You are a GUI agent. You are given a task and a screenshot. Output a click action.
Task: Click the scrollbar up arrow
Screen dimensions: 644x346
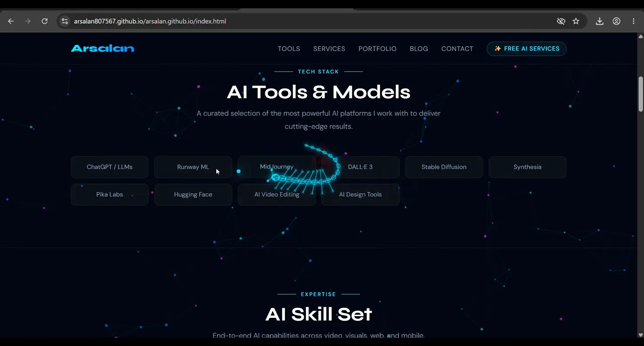click(641, 36)
